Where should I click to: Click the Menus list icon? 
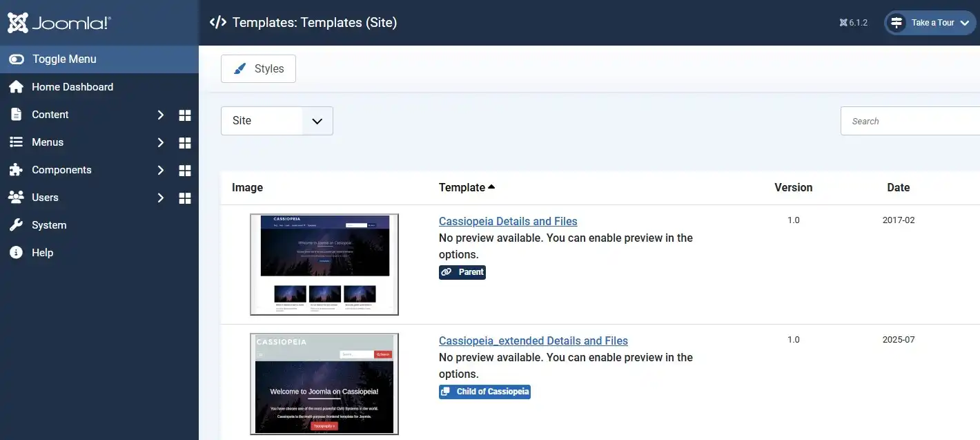[16, 142]
